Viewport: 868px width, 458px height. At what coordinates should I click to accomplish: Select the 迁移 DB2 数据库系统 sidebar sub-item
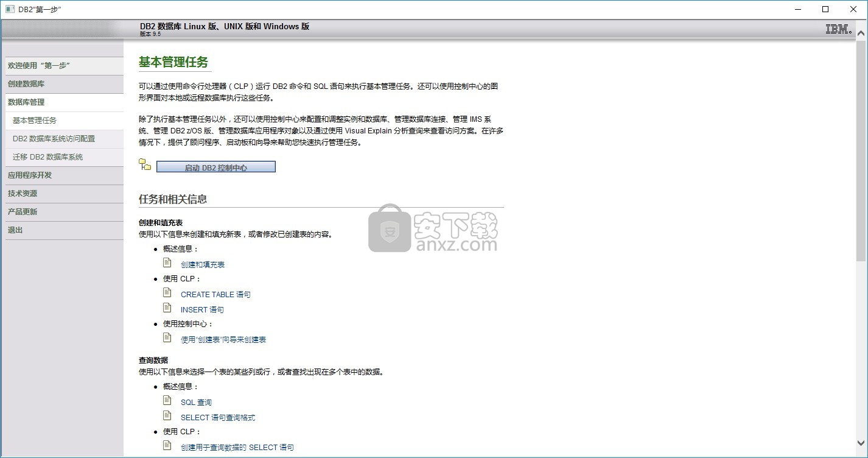pyautogui.click(x=65, y=157)
